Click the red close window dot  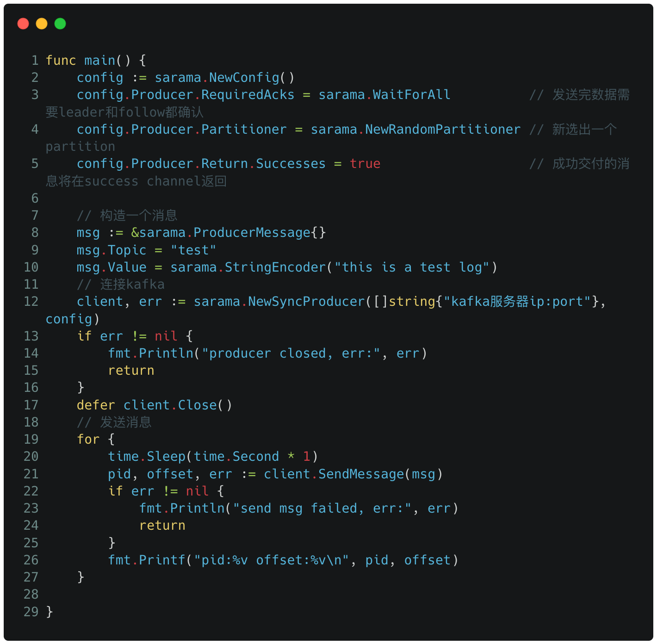click(x=23, y=24)
